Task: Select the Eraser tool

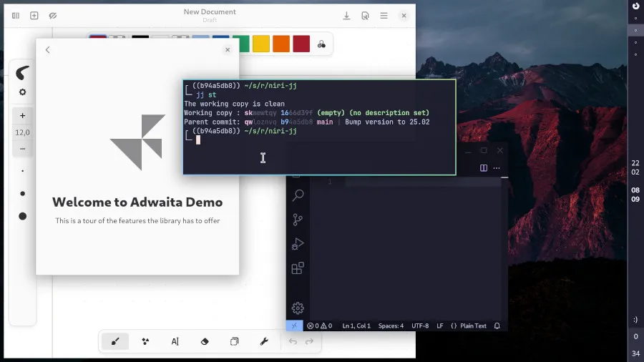Action: (205, 342)
